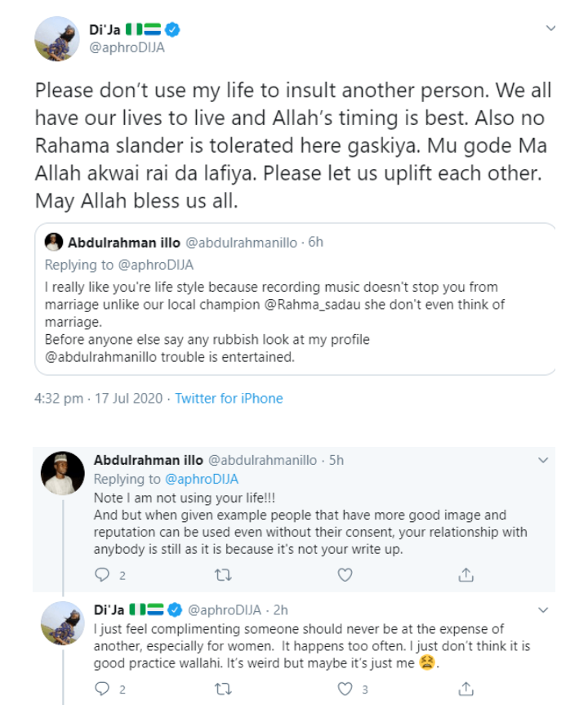Click Di'Ja's avatar in the bottom reply
This screenshot has width=588, height=705.
62,622
